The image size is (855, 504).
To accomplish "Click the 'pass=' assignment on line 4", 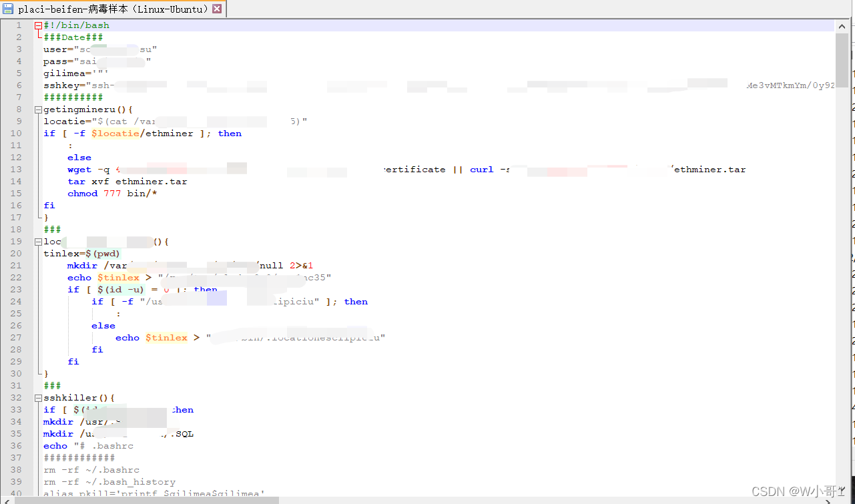I will (x=97, y=61).
